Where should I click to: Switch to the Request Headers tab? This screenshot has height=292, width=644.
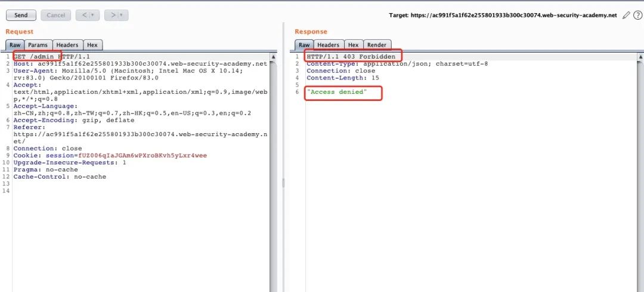67,45
